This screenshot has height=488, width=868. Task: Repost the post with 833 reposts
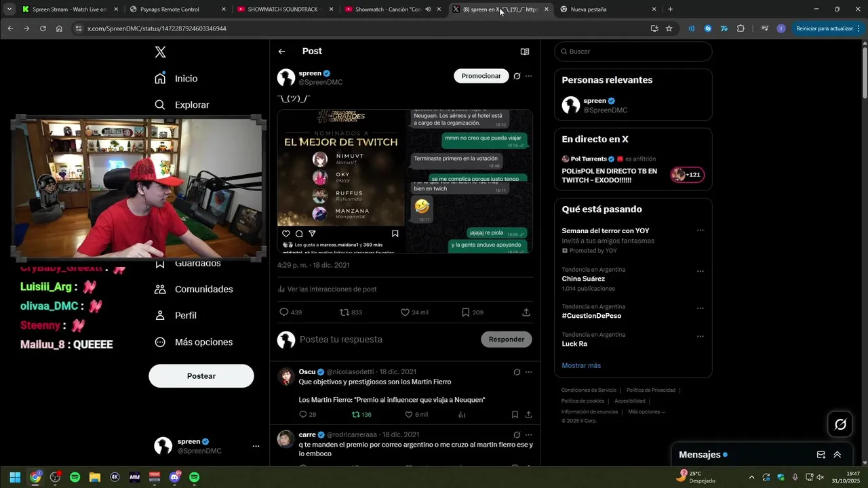pyautogui.click(x=351, y=312)
